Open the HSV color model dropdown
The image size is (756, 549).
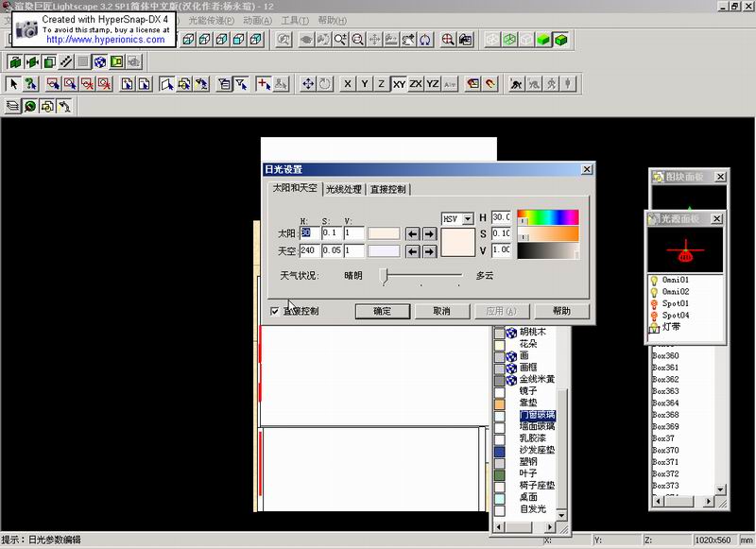468,218
